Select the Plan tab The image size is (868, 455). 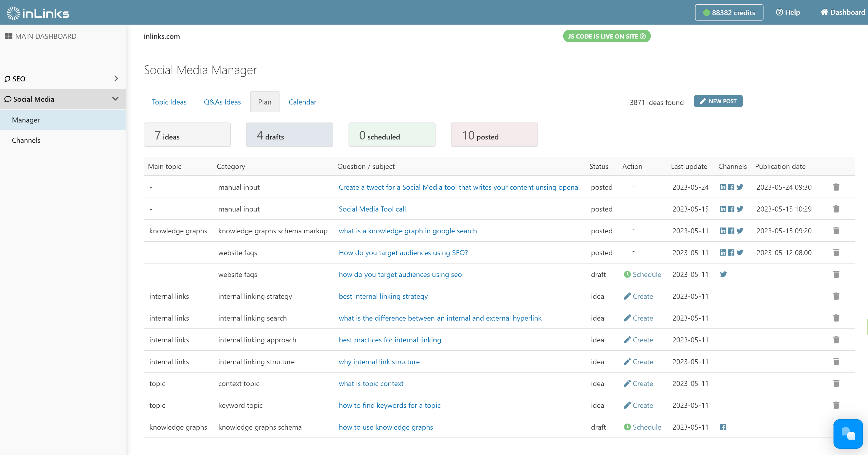click(265, 102)
